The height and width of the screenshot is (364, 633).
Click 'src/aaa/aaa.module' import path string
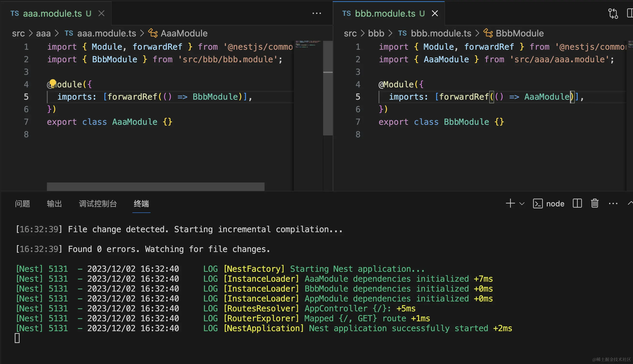click(560, 59)
